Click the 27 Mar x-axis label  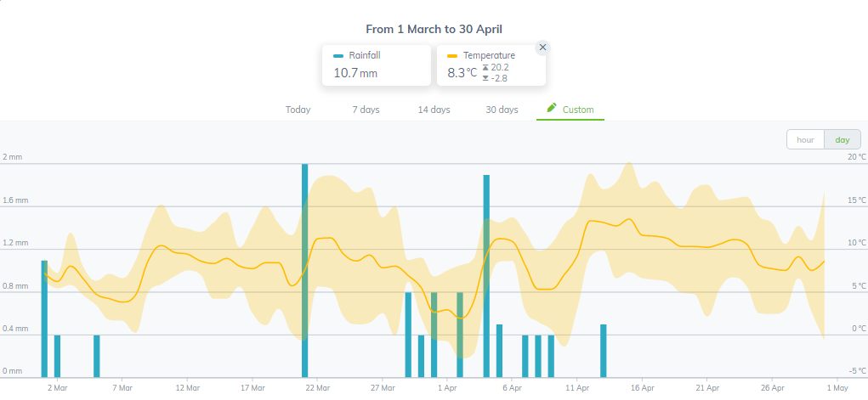(382, 388)
